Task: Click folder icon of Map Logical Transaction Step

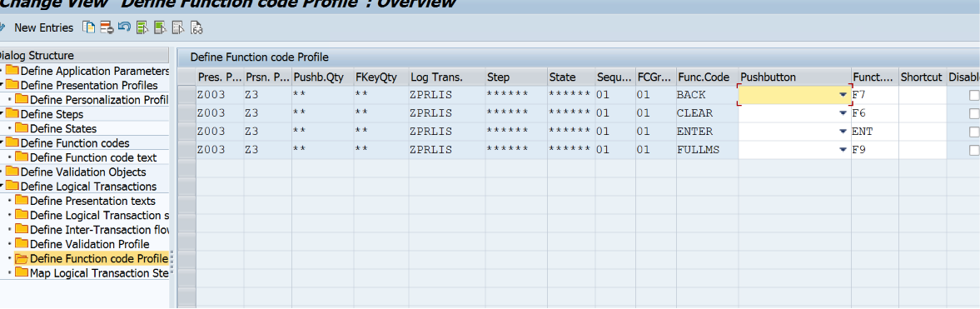Action: 22,272
